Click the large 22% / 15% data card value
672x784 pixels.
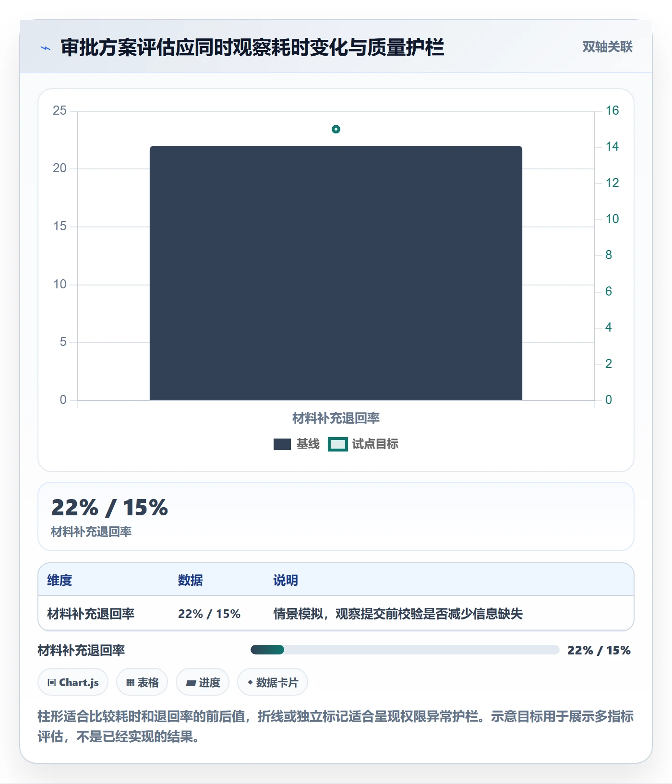tap(109, 508)
